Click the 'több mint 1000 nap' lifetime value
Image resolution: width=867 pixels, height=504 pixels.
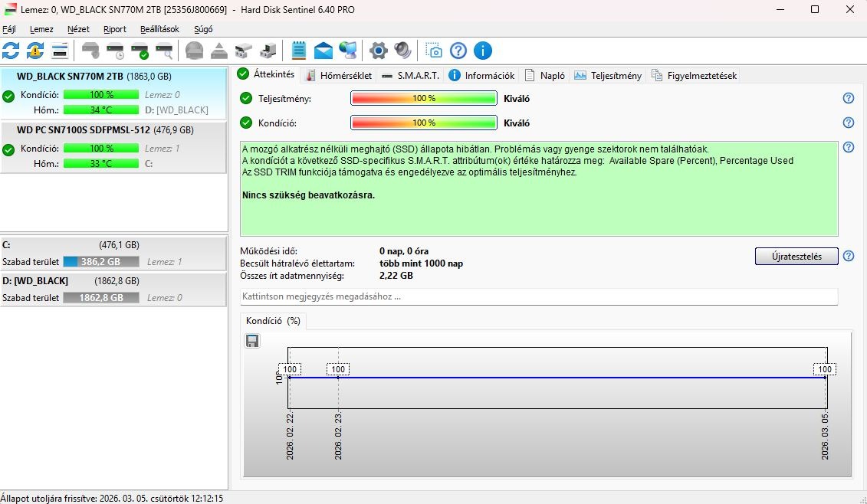[x=422, y=263]
